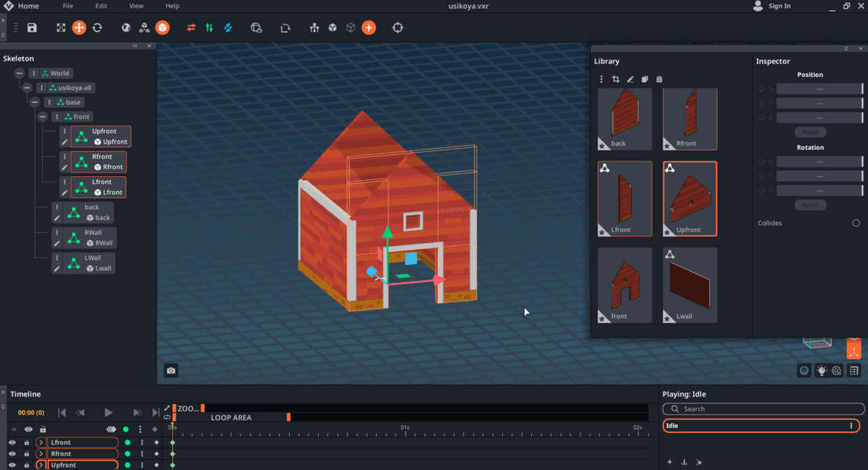Toggle visibility eye of Lfront timeline track
This screenshot has height=470, width=868.
(13, 443)
